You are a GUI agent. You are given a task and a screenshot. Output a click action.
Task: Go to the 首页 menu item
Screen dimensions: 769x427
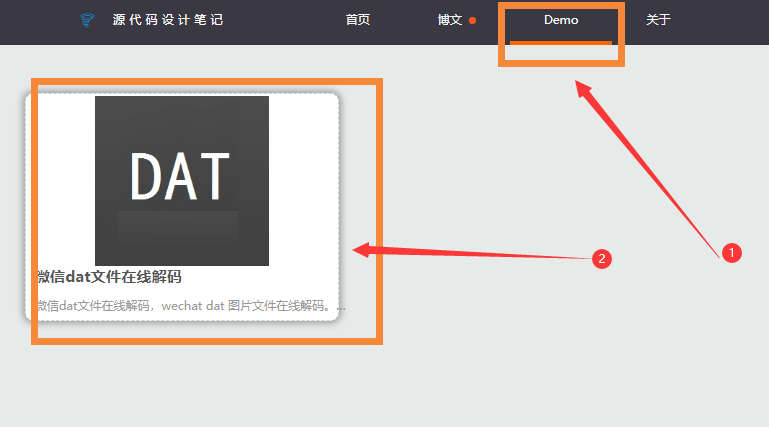[358, 20]
